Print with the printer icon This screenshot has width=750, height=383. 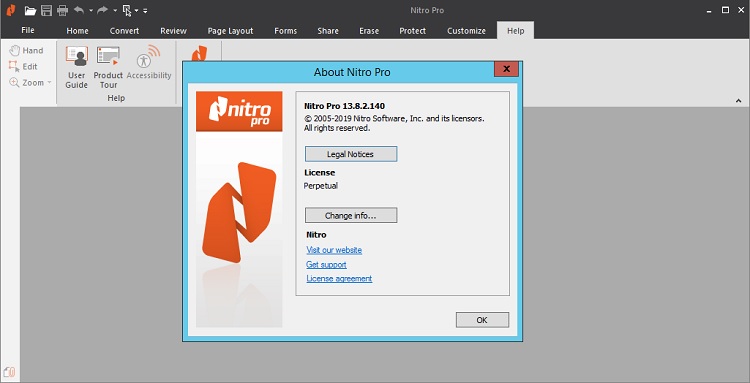(x=62, y=10)
